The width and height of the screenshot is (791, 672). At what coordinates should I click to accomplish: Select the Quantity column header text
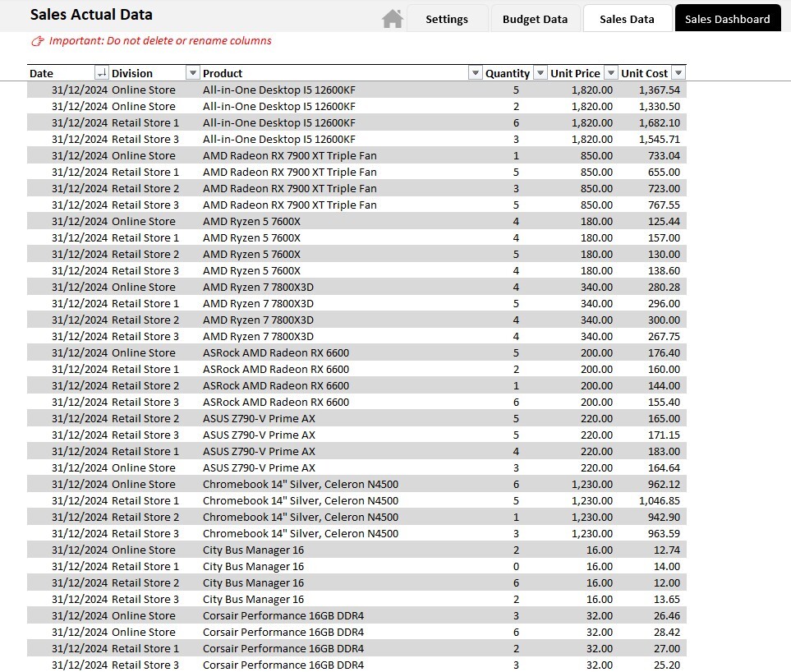[508, 74]
